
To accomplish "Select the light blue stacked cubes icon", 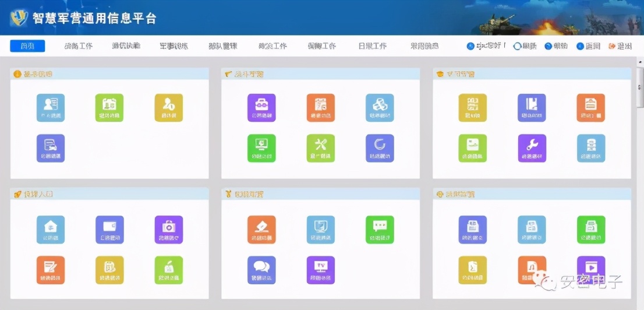I will pos(380,107).
